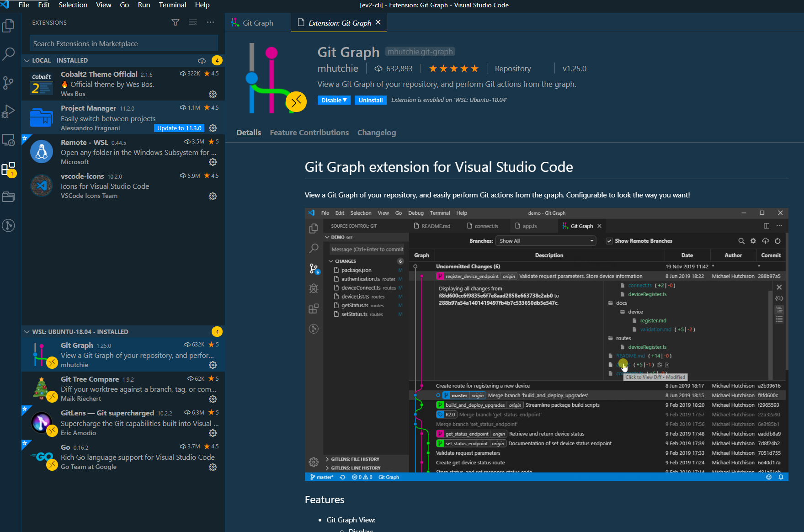Select Git Graph 1.25.0 in WSL list
This screenshot has height=532, width=804.
coord(123,354)
